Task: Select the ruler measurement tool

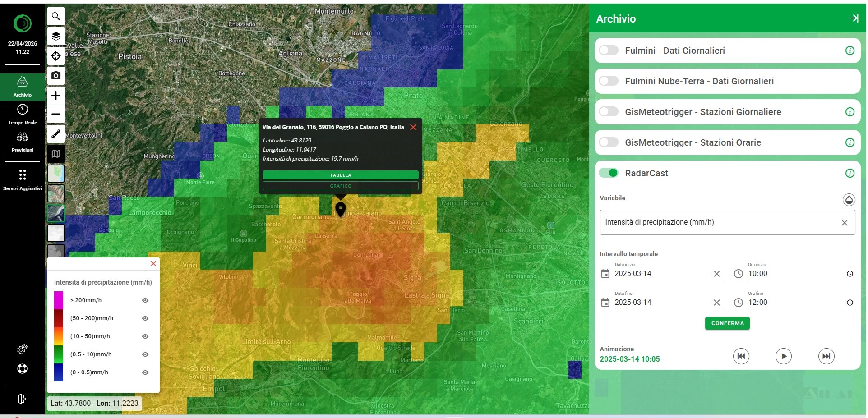Action: (x=56, y=134)
